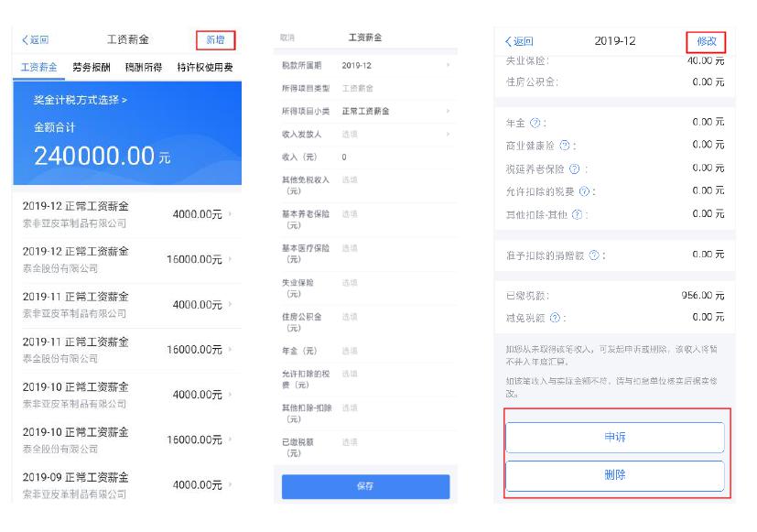
Task: Tap the blue 保存 button
Action: click(x=365, y=486)
